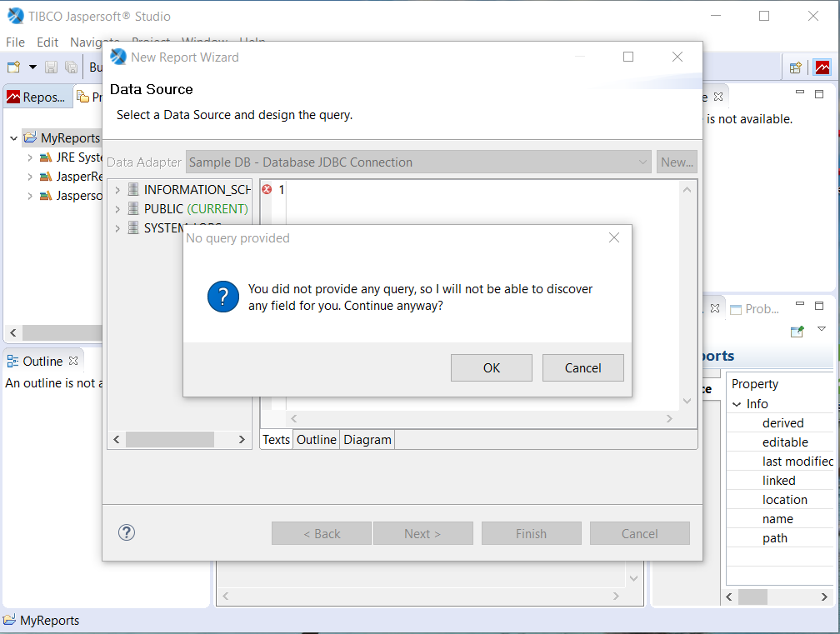This screenshot has height=634, width=840.
Task: Click the pin properties toolbar icon
Action: pyautogui.click(x=797, y=332)
